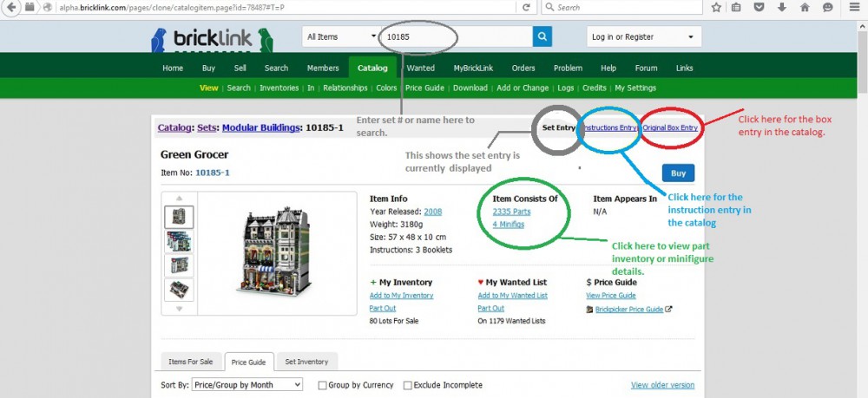Click the blue Buy button

click(678, 173)
